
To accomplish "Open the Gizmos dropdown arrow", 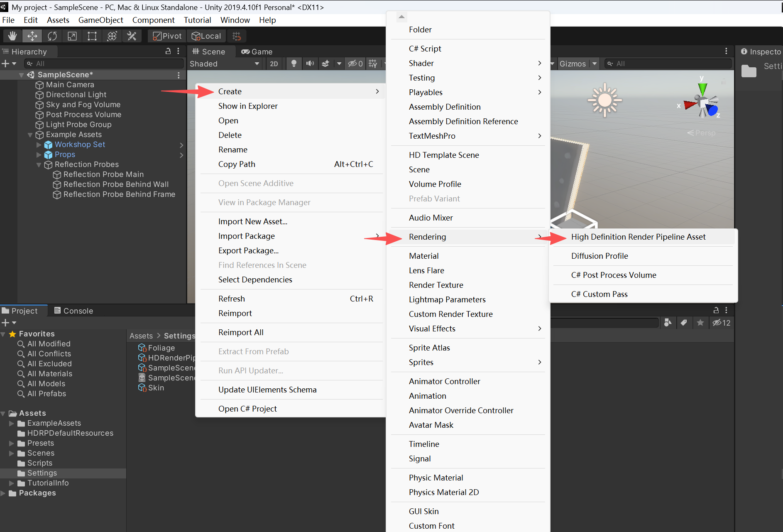I will 595,64.
